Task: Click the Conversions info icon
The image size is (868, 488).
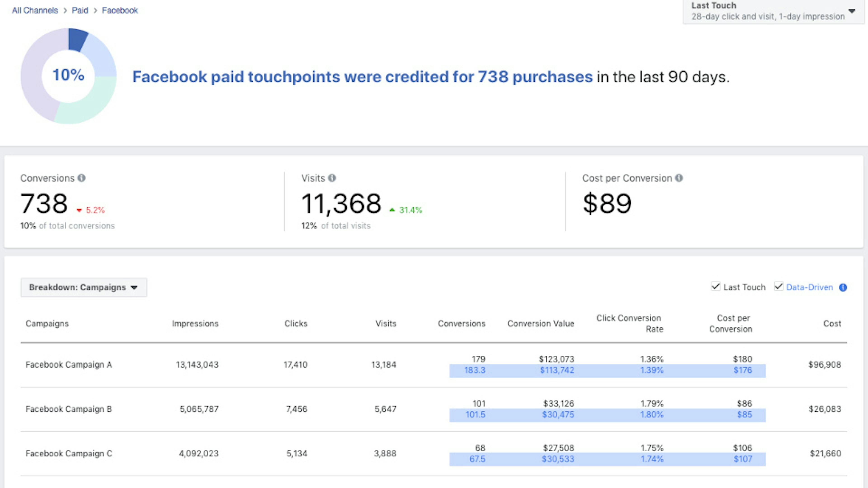Action: (x=82, y=178)
